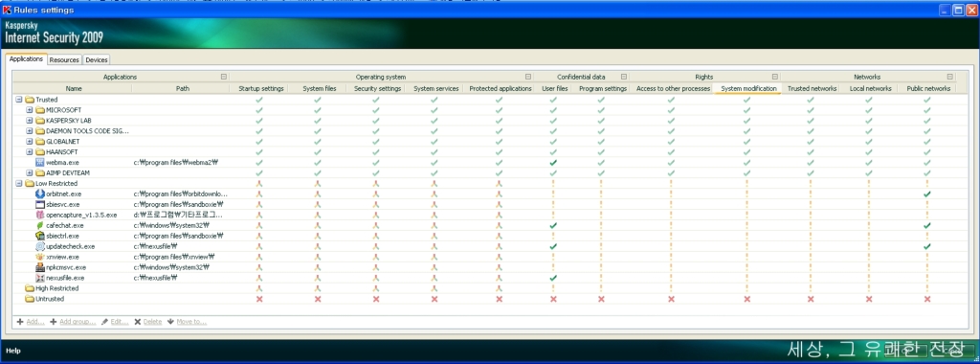The image size is (980, 364).
Task: Click the High Restricted folder icon
Action: point(30,288)
